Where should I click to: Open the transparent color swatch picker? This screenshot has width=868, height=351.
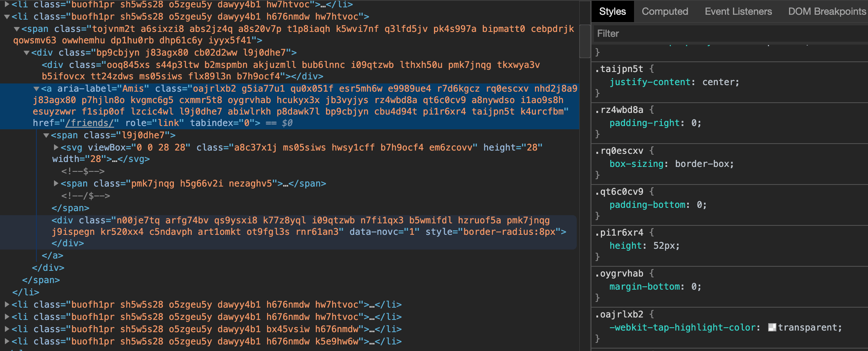click(772, 328)
